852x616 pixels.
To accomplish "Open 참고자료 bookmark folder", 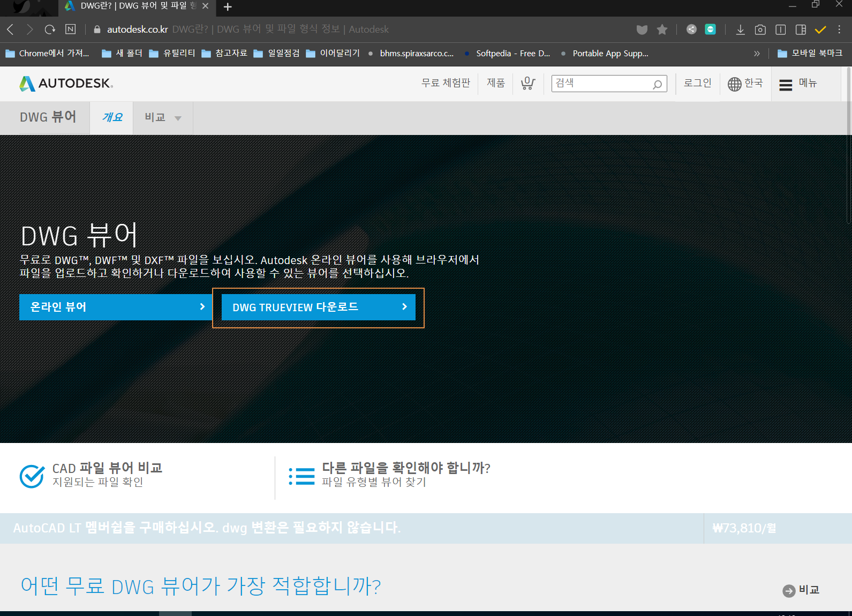I will coord(224,54).
